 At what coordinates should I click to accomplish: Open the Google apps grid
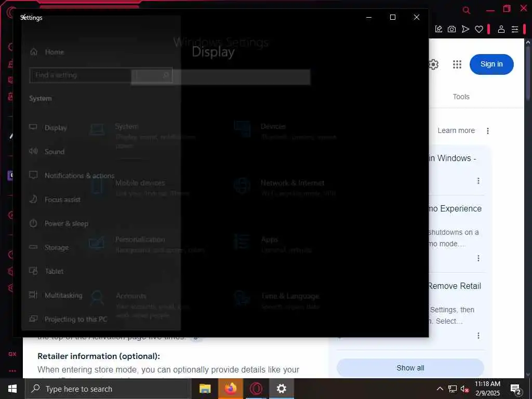[457, 64]
